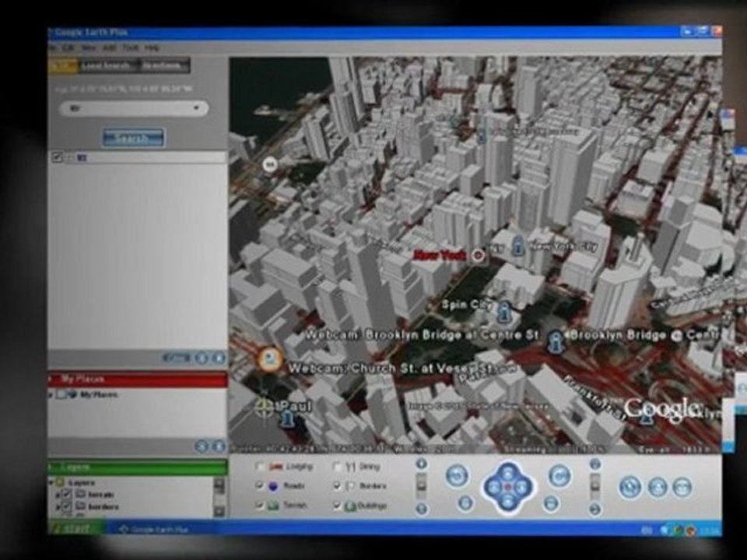This screenshot has height=560, width=747.
Task: Click the St Paul placemark icon
Action: pyautogui.click(x=286, y=418)
